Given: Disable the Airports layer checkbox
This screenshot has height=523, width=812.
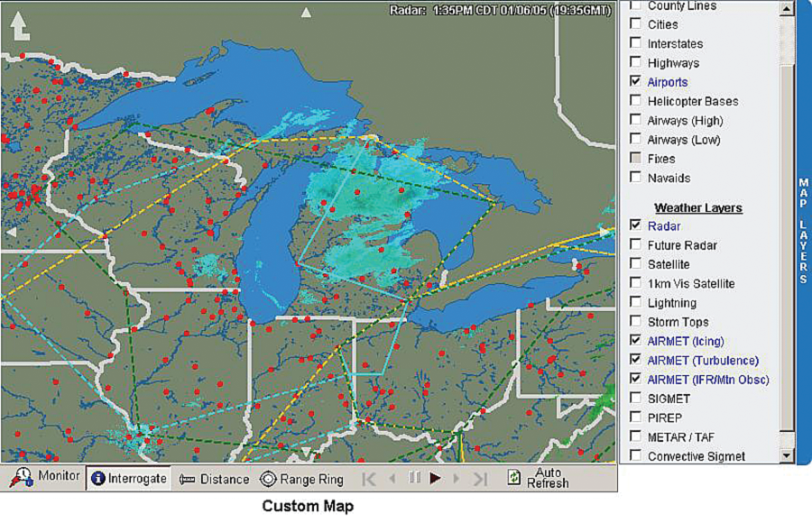Looking at the screenshot, I should tap(635, 82).
